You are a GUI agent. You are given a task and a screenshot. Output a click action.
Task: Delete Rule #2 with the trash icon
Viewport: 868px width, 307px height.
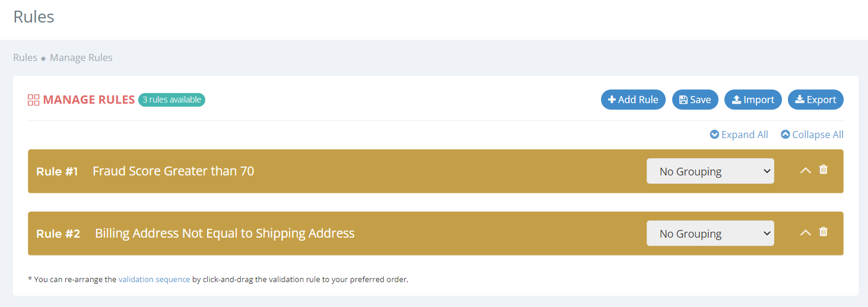click(823, 232)
